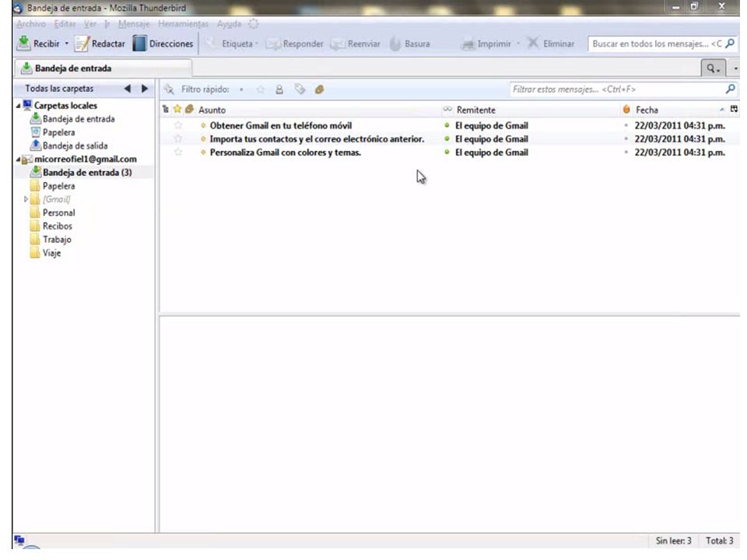Show next folder view with right arrow
Image resolution: width=747 pixels, height=560 pixels.
pyautogui.click(x=145, y=89)
